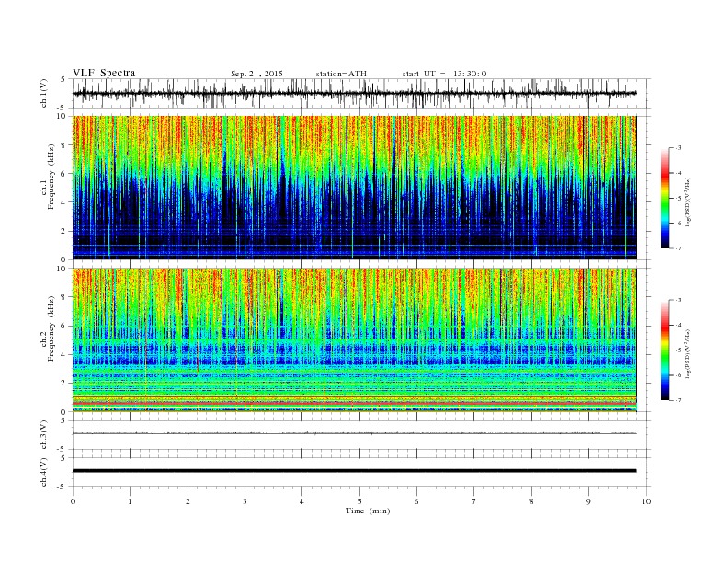Click the ch.1 "Frequency (kHz)" axis label
The width and height of the screenshot is (728, 563).
(x=51, y=177)
